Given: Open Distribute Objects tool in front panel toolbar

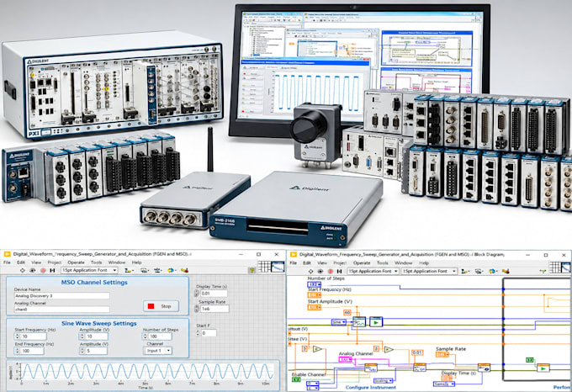Looking at the screenshot, I should [145, 271].
